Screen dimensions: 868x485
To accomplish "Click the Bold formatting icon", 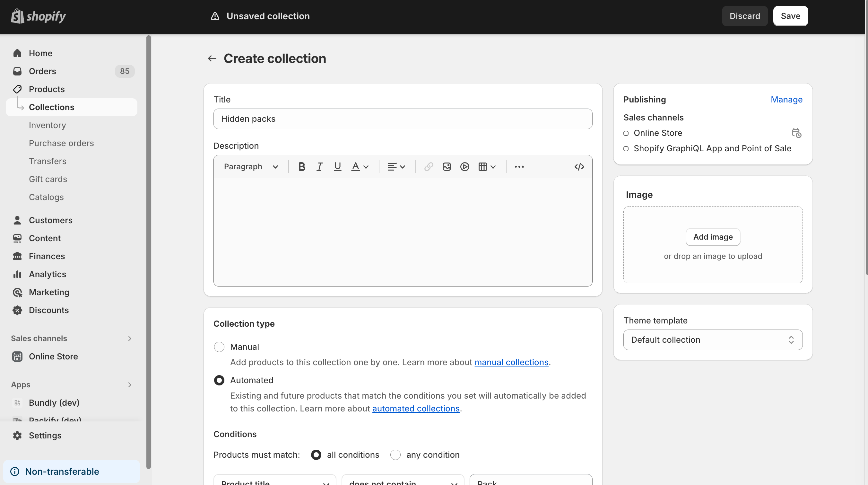I will pos(301,167).
